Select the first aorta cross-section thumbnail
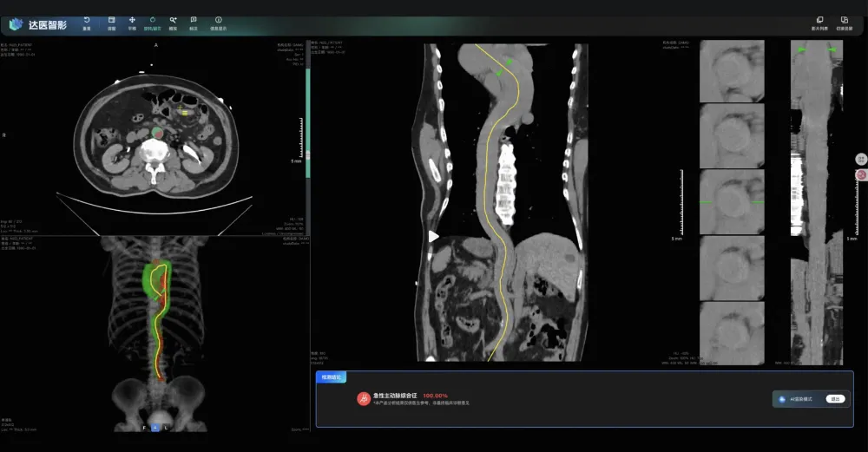 pyautogui.click(x=732, y=71)
